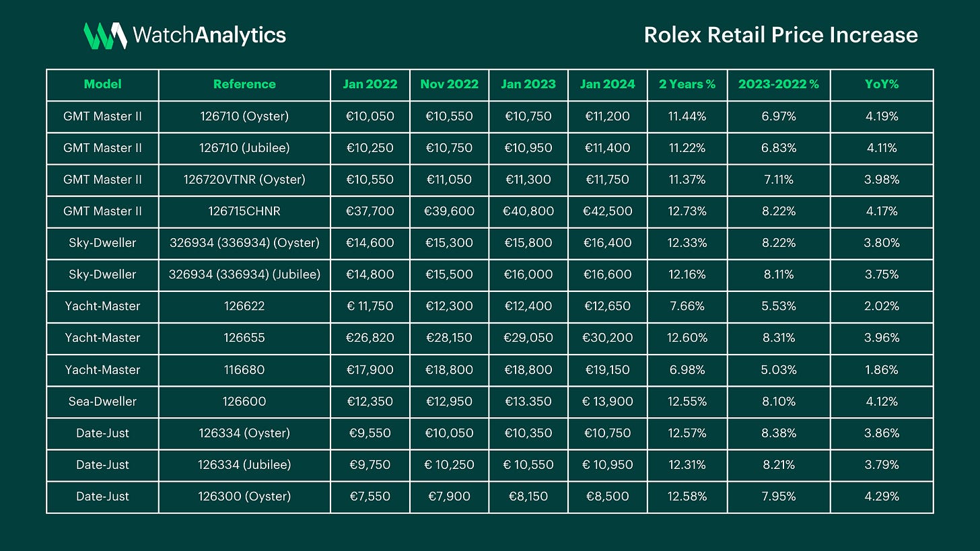Click the WatchAnalytics brand name text
980x551 pixels.
pyautogui.click(x=209, y=35)
